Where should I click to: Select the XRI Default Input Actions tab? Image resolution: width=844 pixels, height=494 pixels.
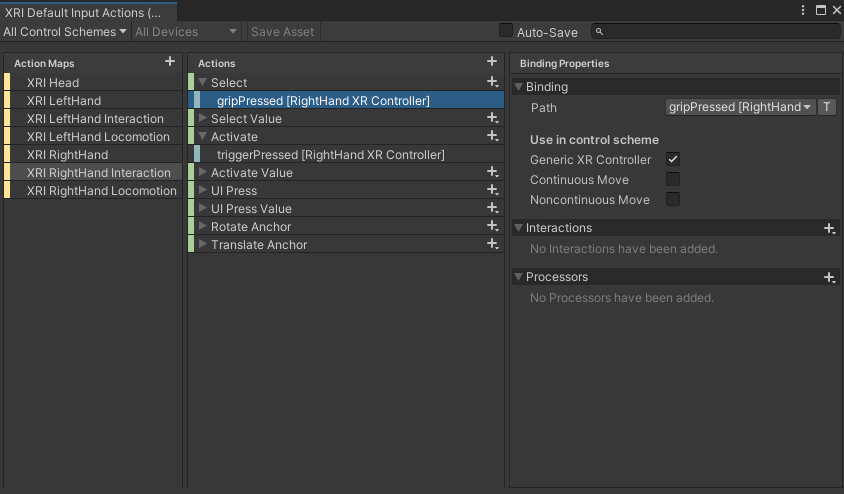[88, 12]
